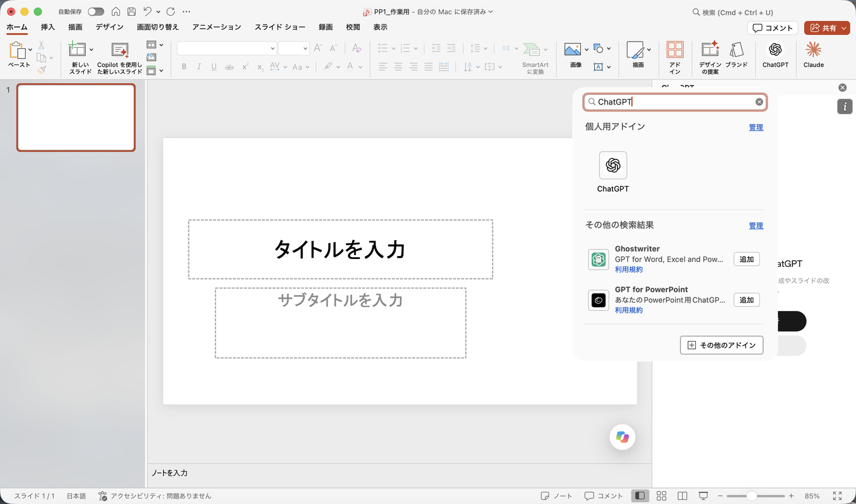
Task: Expand the 共有 (Share) dropdown arrow
Action: (844, 28)
